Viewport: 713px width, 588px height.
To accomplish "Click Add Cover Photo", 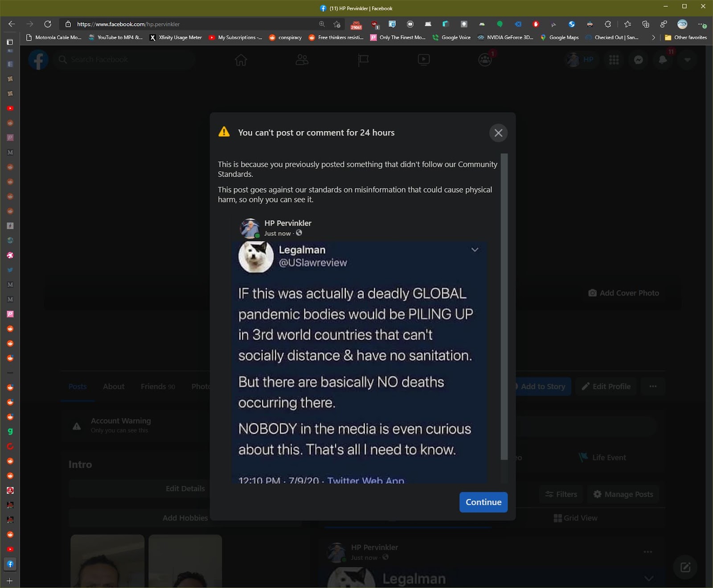I will pyautogui.click(x=623, y=293).
